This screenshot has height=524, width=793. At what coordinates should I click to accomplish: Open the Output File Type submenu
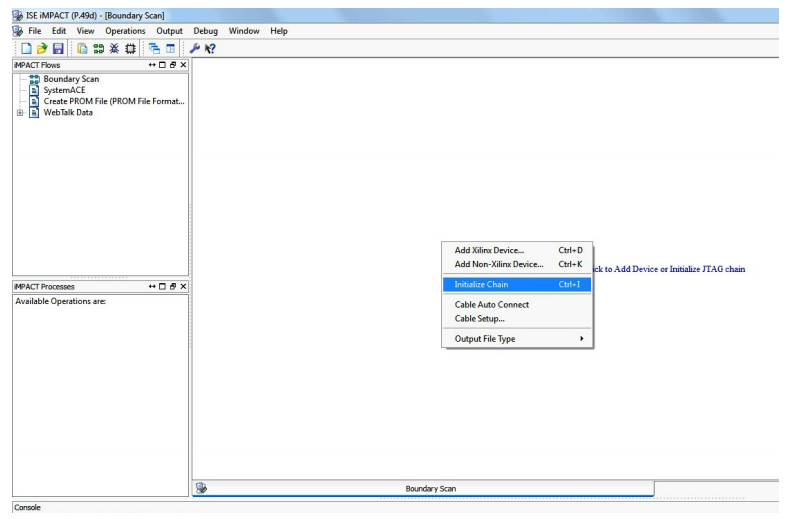pyautogui.click(x=517, y=338)
